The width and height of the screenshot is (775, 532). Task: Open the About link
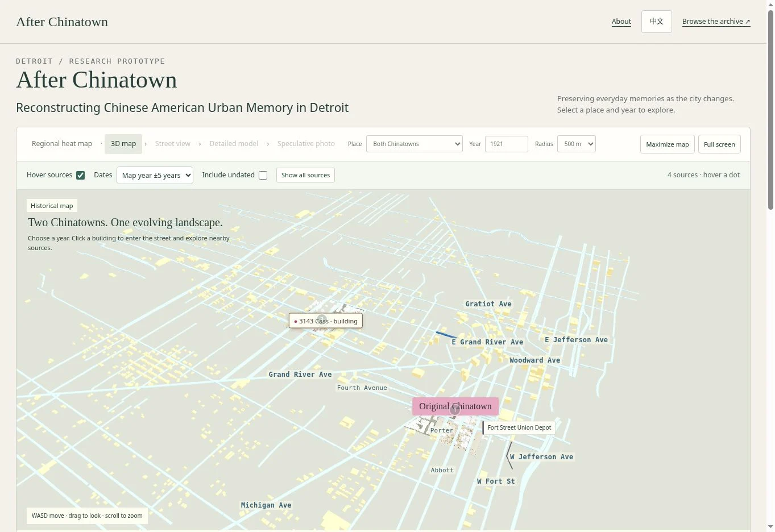(x=621, y=22)
